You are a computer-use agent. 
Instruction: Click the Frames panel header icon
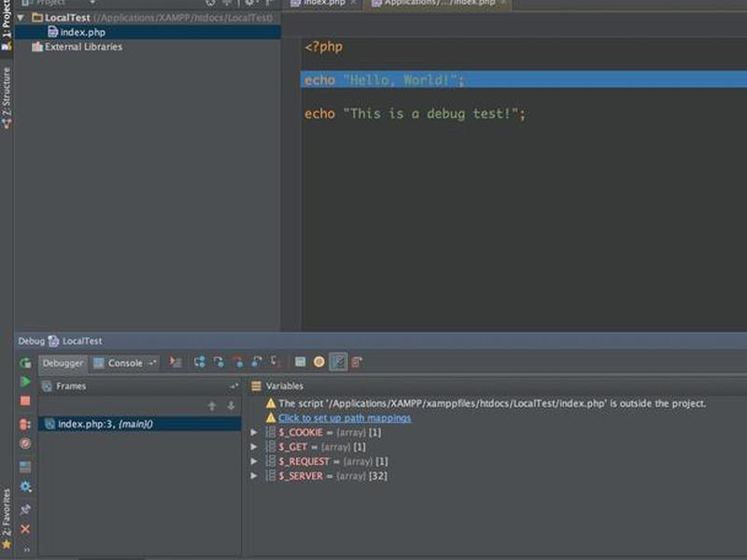pos(47,386)
